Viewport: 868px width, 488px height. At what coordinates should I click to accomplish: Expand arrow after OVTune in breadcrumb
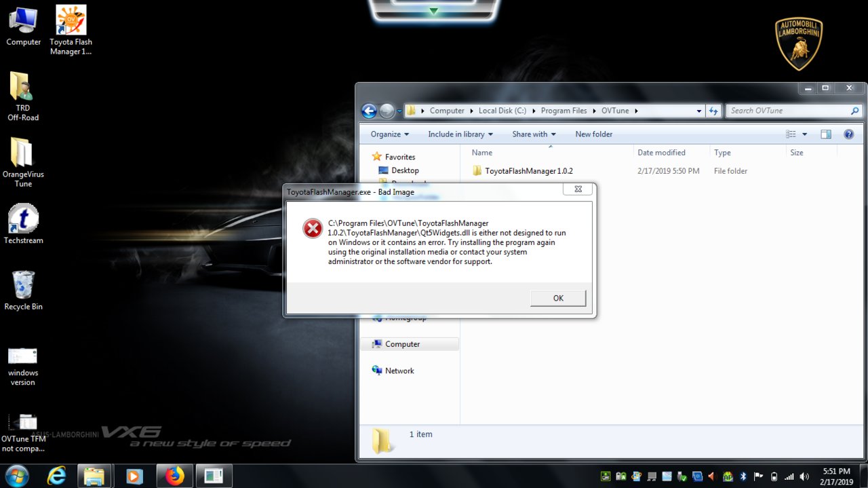pos(635,111)
